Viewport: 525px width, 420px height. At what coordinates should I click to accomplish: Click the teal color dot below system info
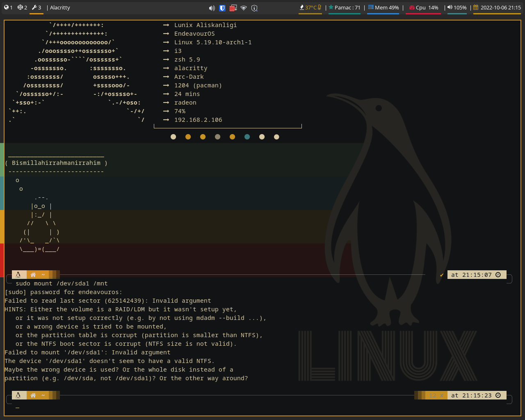[247, 137]
